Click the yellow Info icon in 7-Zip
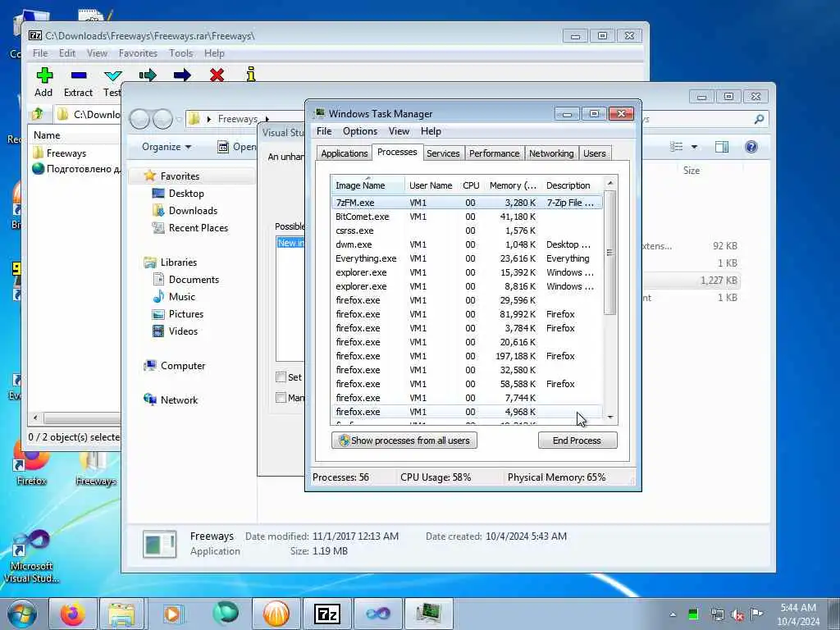 (251, 75)
